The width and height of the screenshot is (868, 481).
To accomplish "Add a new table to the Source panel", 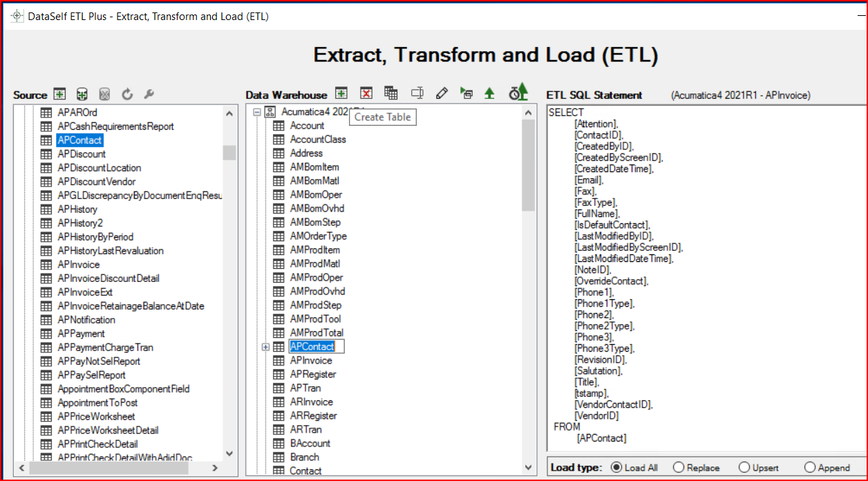I will pos(59,93).
